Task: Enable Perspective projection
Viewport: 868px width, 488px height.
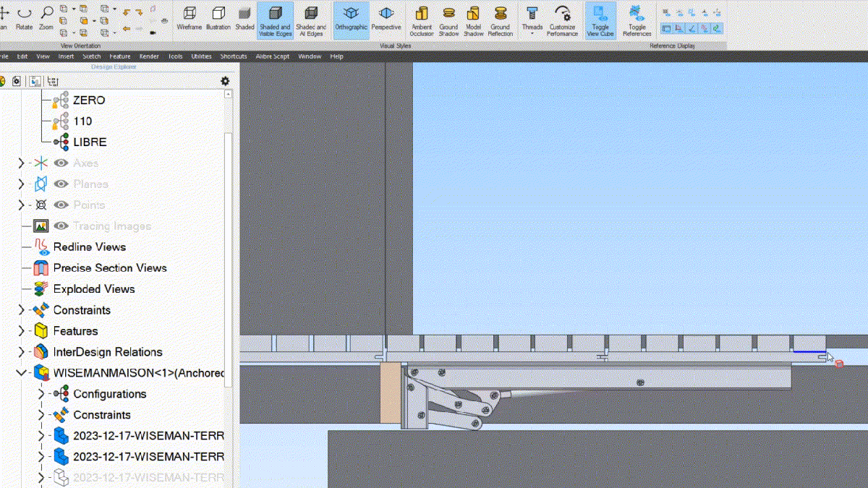Action: point(386,18)
